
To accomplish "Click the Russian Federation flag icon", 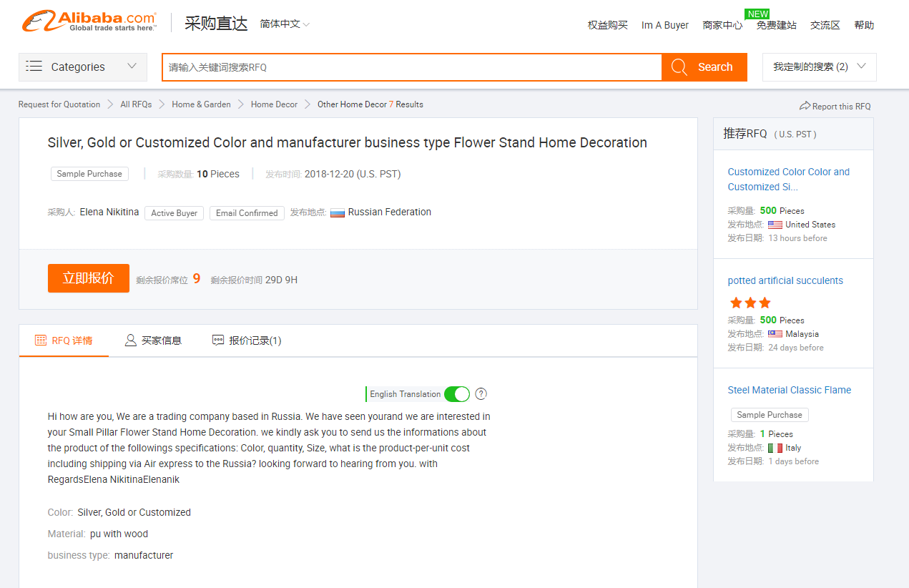I will (x=338, y=212).
